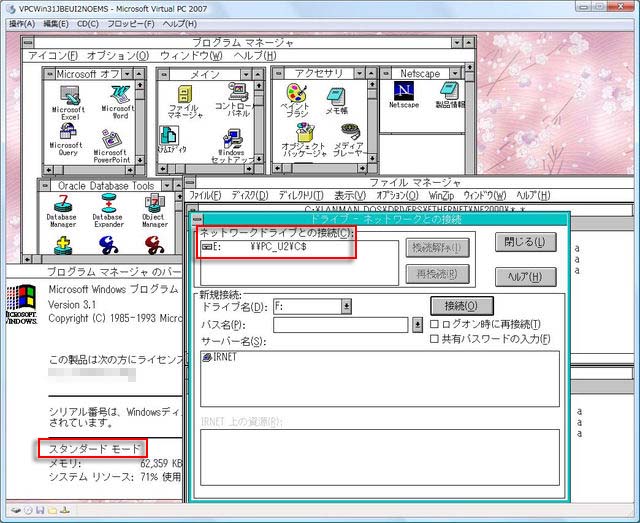Click the ヘルプ(H) button in dialog
Viewport: 640px width, 523px height.
tap(525, 277)
